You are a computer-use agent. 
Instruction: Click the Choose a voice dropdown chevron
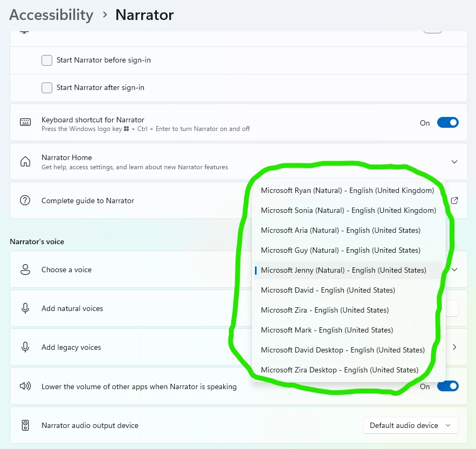454,270
